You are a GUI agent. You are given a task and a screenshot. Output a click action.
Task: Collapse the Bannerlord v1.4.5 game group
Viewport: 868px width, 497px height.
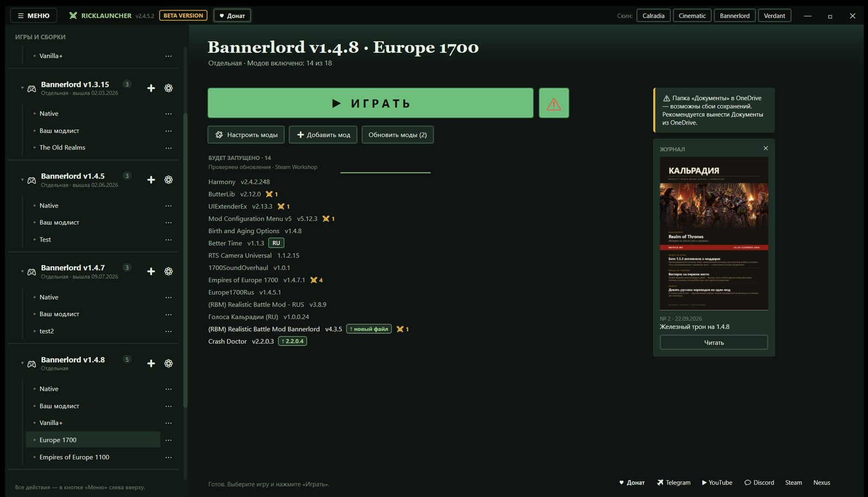coord(22,180)
